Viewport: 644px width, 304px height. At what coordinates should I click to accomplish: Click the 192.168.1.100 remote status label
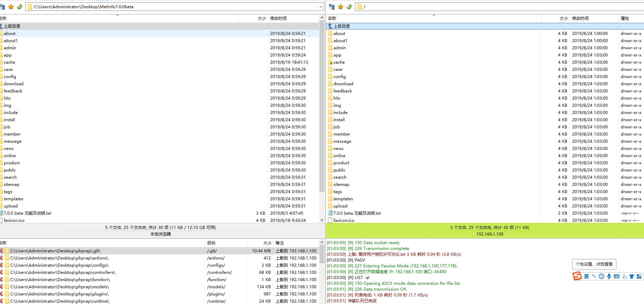(490, 234)
